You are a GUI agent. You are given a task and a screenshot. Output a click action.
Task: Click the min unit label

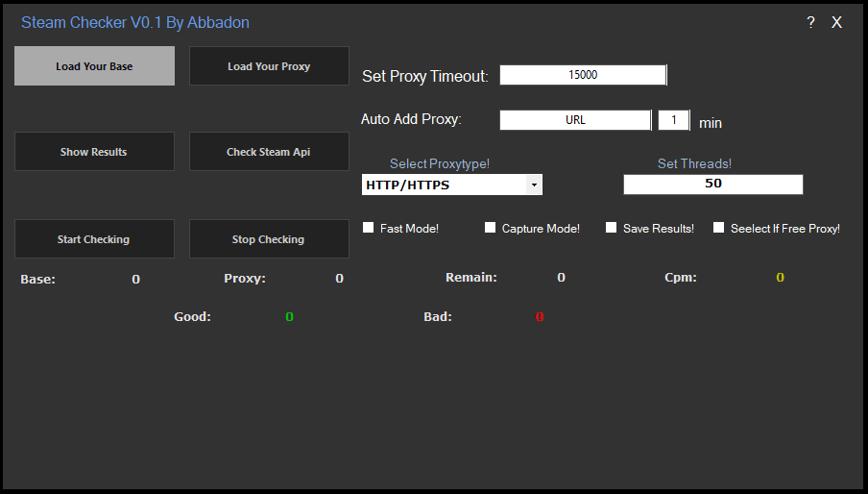pos(711,123)
